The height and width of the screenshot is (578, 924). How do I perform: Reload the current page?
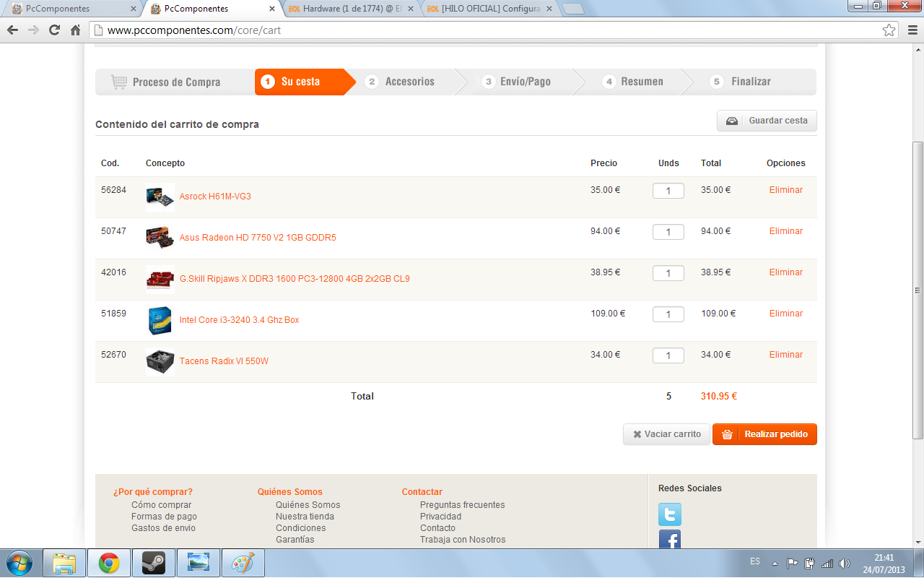(x=54, y=30)
